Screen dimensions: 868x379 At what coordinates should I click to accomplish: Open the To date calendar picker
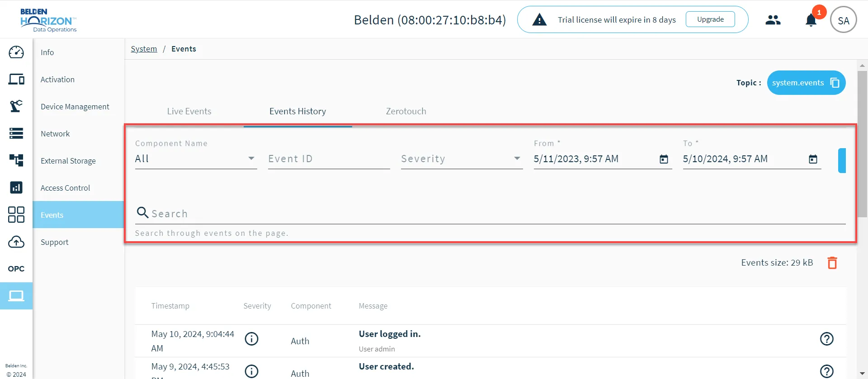click(813, 159)
